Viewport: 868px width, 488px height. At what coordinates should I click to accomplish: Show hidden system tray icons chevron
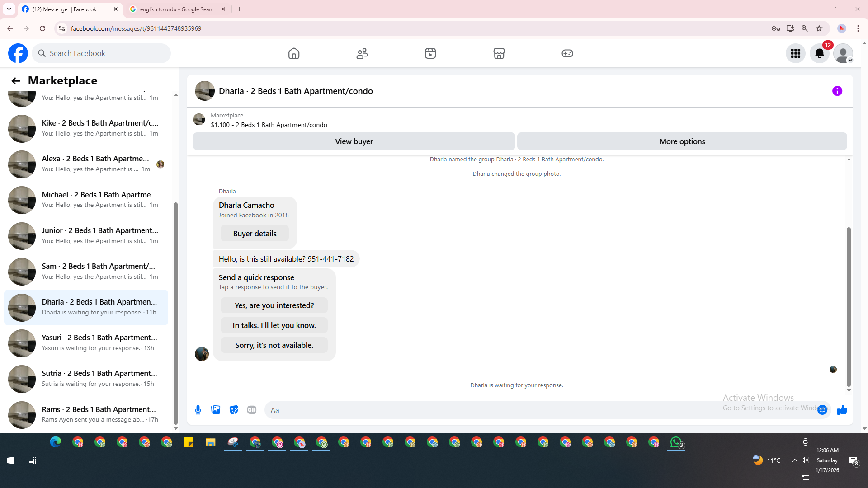pyautogui.click(x=794, y=460)
